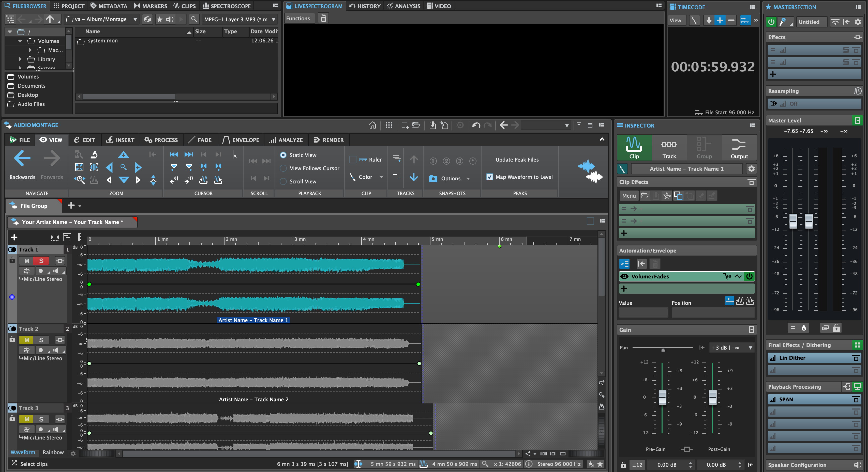Switch to the Render ribbon tab
Viewport: 868px width, 472px height.
pos(328,140)
